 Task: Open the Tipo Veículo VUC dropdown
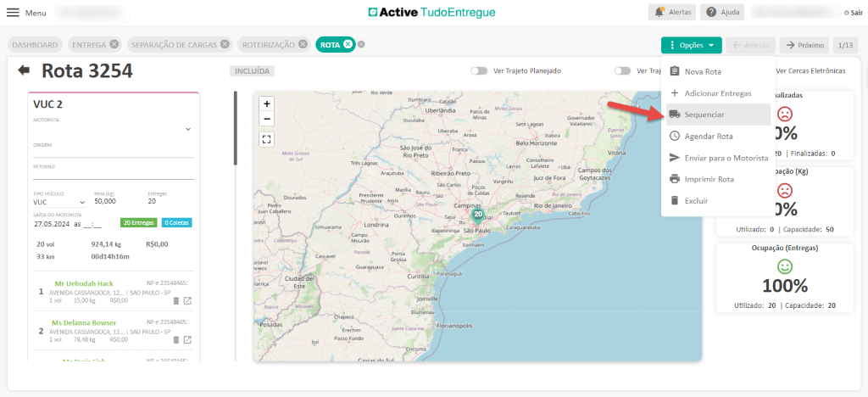click(x=59, y=203)
